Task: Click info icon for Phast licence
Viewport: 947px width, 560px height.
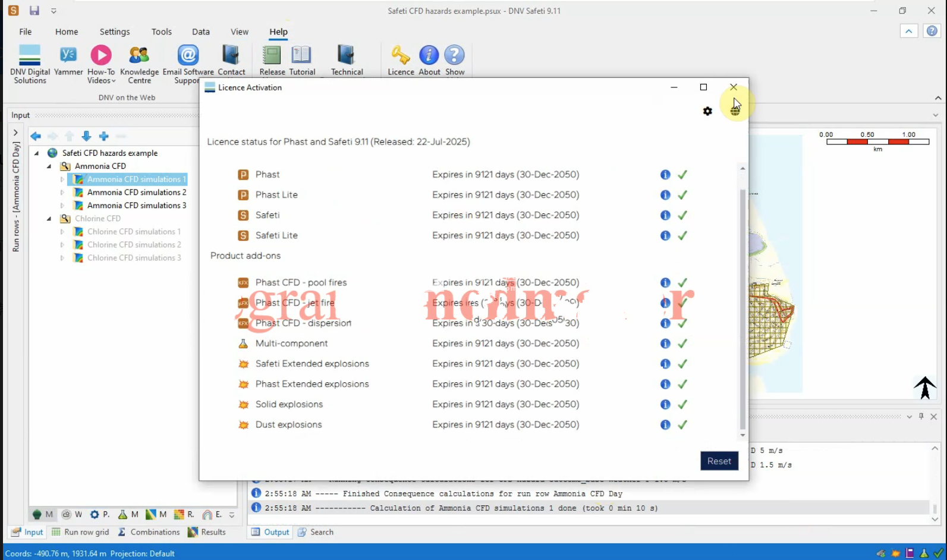Action: (665, 175)
